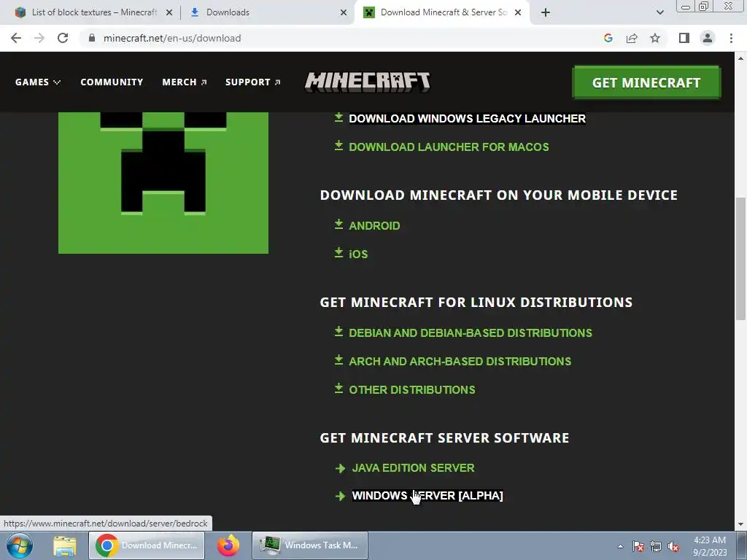Click the Google icon in the address bar
Viewport: 747px width, 560px height.
click(x=608, y=38)
